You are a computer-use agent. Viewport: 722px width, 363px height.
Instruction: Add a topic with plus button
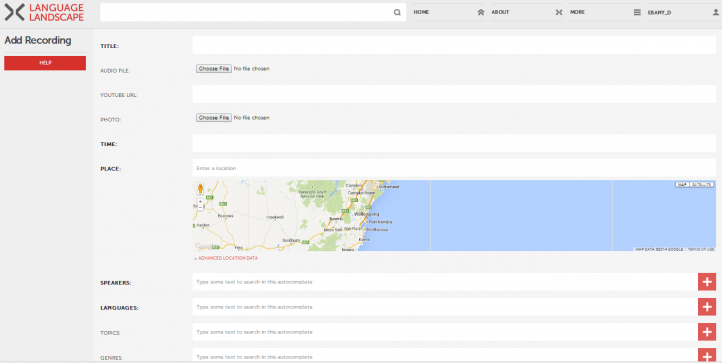707,332
